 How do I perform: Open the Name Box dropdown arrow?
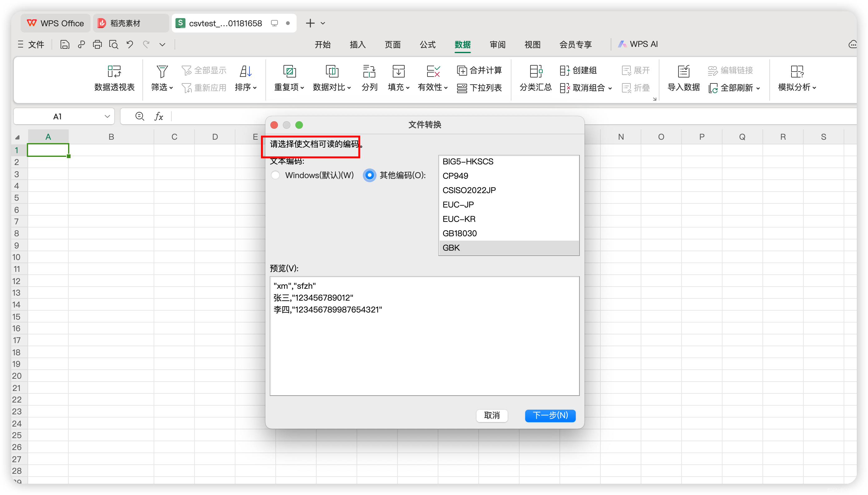(x=107, y=117)
